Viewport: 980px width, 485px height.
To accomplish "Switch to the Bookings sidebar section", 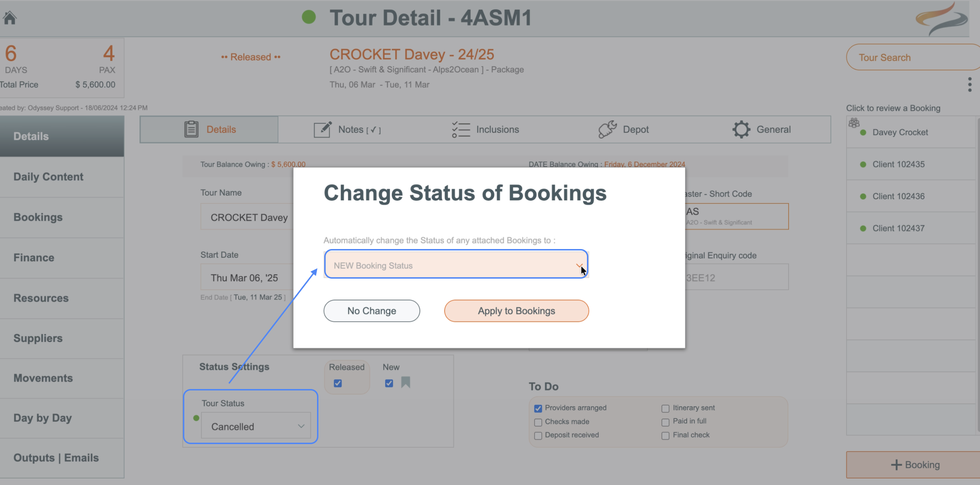I will (38, 217).
